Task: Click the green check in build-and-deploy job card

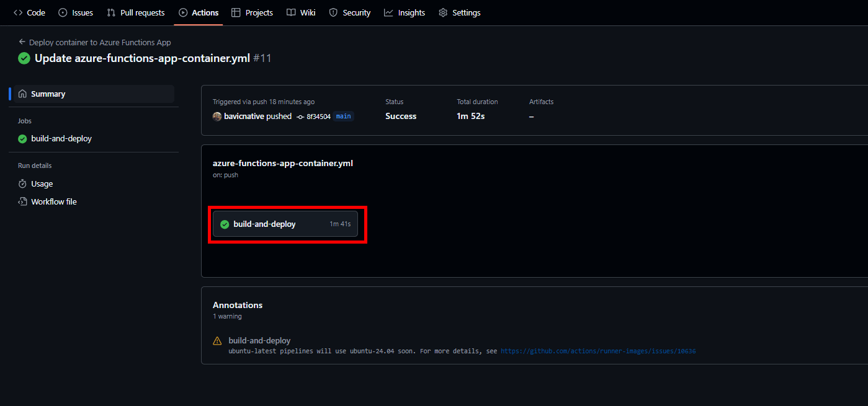Action: click(225, 224)
